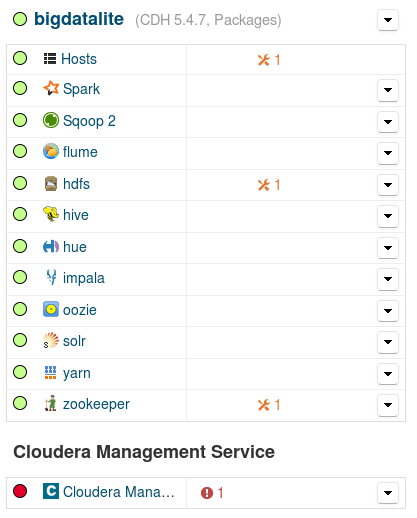Click the Hosts configuration wrench warning
Viewport: 417px width, 518px height.
269,60
